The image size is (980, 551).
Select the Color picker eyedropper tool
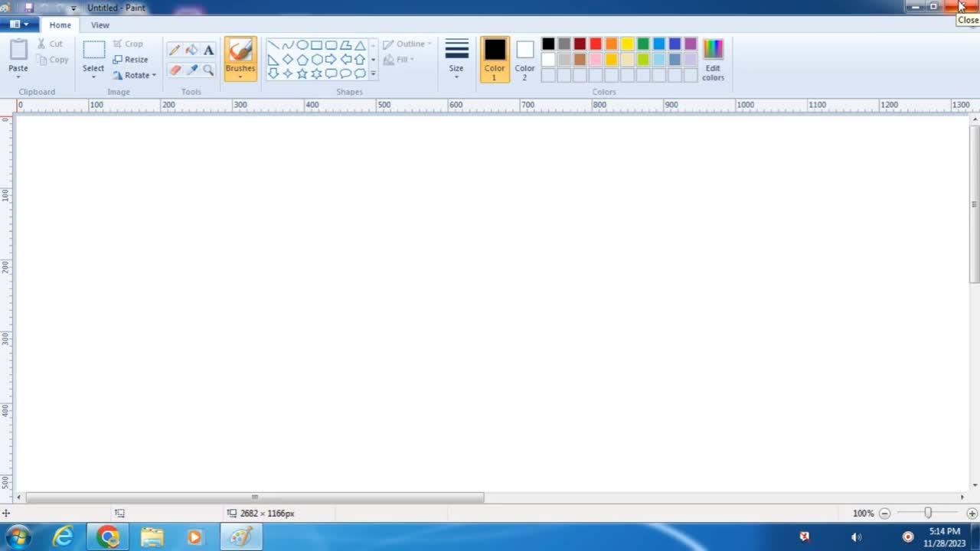tap(191, 70)
